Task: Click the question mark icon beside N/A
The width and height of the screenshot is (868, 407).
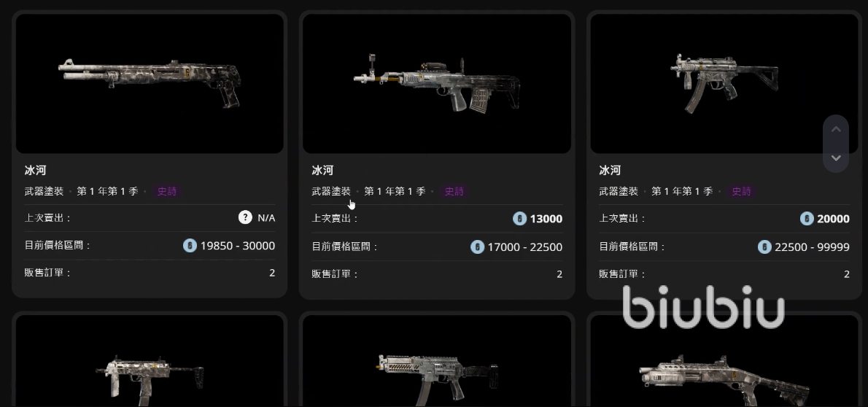Action: click(245, 217)
